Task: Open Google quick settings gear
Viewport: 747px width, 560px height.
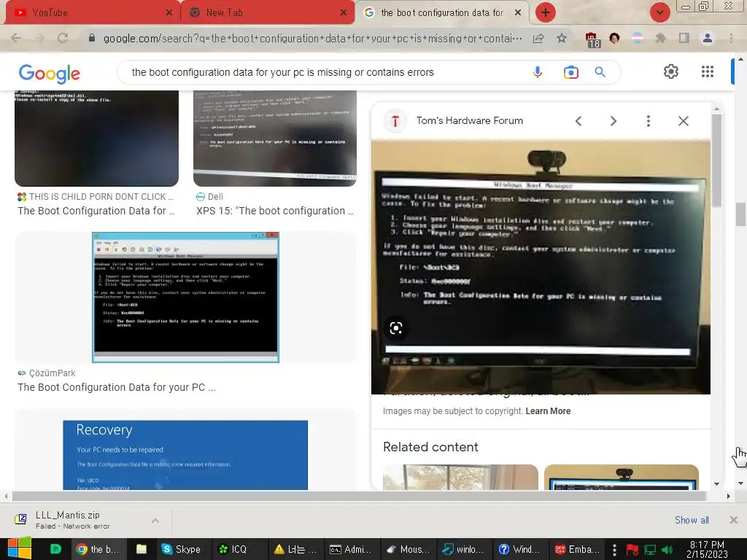Action: pos(671,71)
